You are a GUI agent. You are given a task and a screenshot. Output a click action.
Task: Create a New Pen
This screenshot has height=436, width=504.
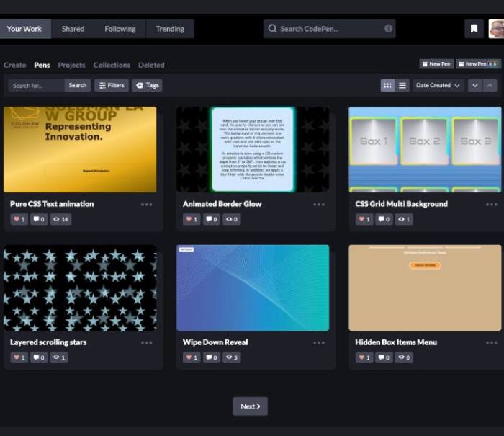click(x=436, y=64)
